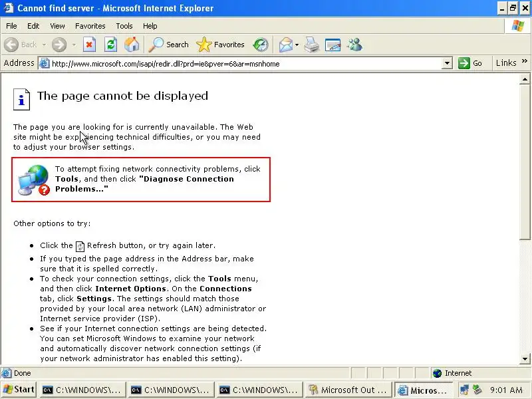Viewport: 532px width, 399px height.
Task: Click the Forward navigation button
Action: click(x=59, y=45)
